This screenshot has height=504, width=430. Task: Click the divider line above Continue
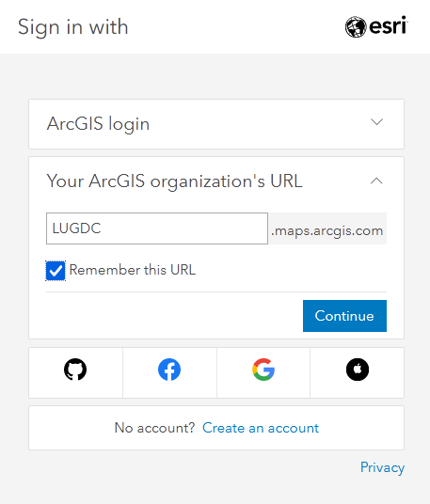click(x=216, y=291)
